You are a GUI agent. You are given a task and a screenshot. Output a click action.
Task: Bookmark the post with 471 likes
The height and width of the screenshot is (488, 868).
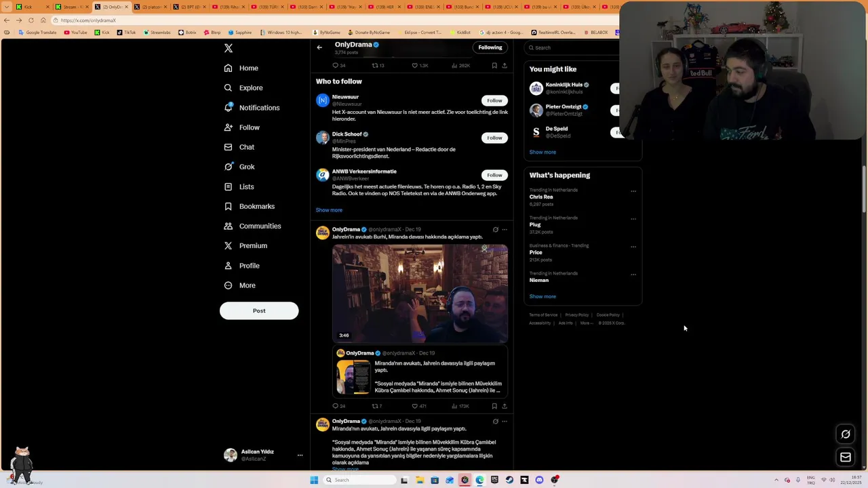[x=494, y=406]
